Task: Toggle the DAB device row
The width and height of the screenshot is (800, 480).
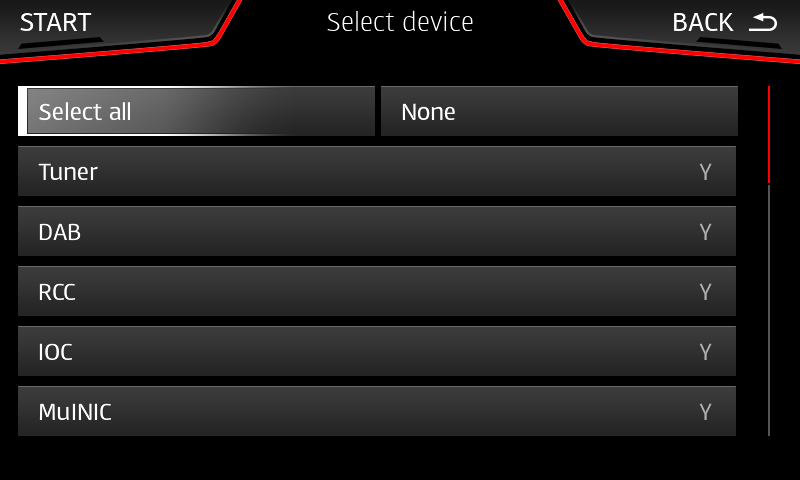Action: (x=377, y=232)
